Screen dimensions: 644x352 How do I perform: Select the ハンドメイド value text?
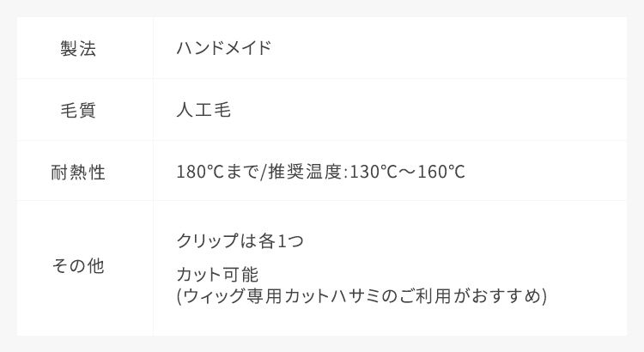tap(223, 49)
